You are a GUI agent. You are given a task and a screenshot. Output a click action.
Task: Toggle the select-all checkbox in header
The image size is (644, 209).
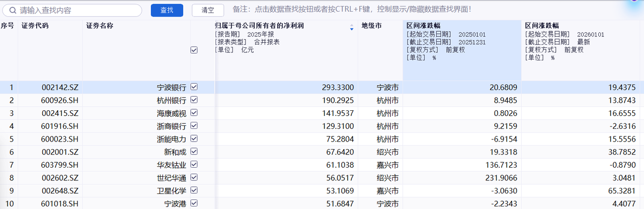[194, 50]
